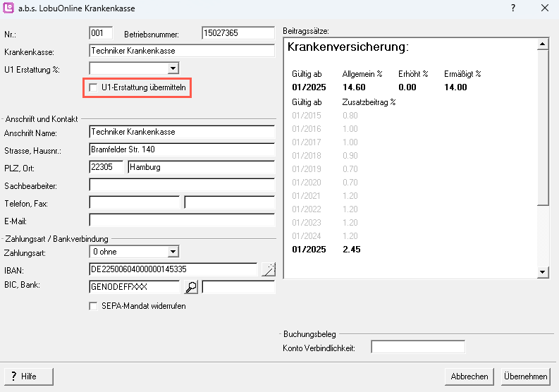
Task: Open the U1 Erstattung % dropdown
Action: point(173,68)
